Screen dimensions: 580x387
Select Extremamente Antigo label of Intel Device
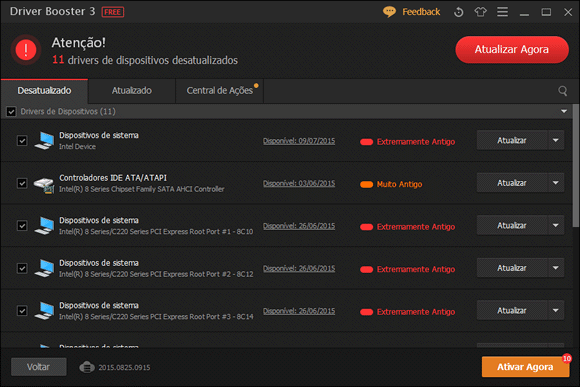pos(416,142)
